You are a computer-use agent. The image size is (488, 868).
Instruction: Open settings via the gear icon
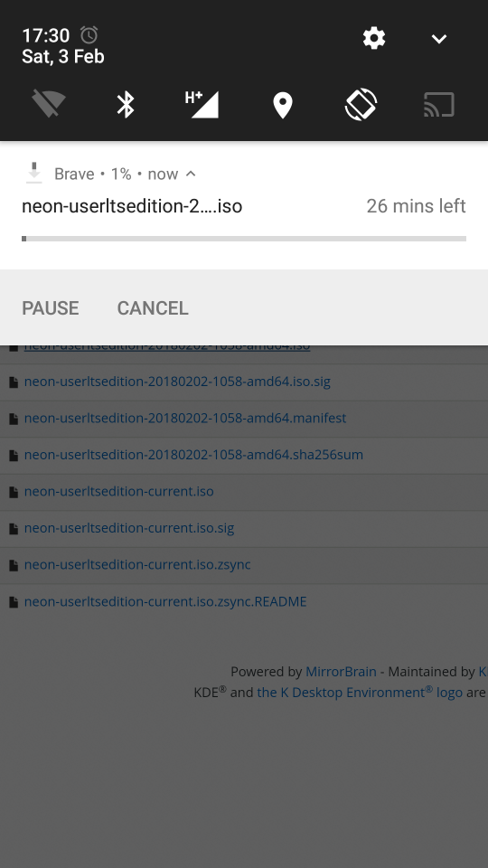(x=374, y=38)
